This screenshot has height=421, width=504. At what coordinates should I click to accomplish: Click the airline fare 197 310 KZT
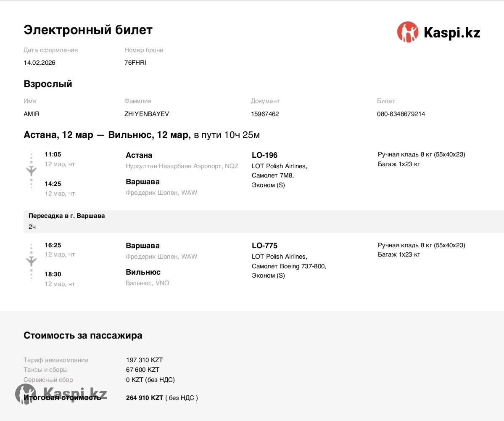pos(144,360)
